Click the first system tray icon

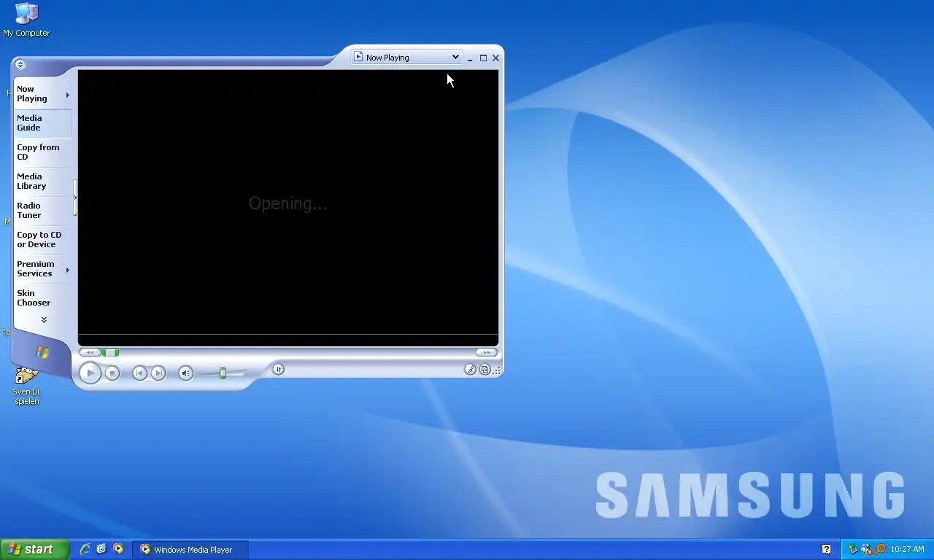click(853, 549)
